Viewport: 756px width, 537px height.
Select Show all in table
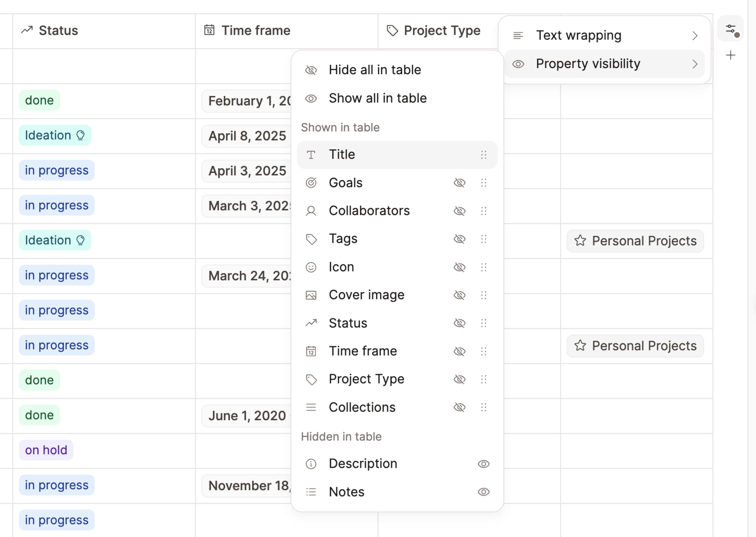pos(378,98)
